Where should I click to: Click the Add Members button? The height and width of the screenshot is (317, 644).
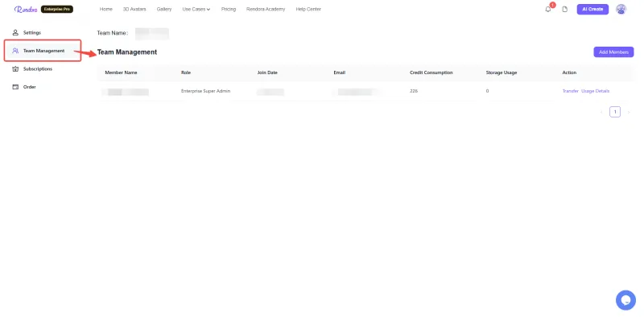[613, 51]
